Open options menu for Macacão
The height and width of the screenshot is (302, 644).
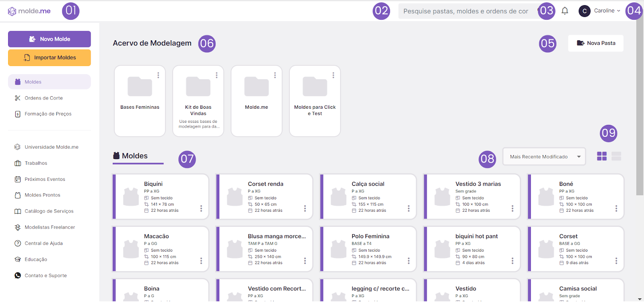pyautogui.click(x=201, y=261)
